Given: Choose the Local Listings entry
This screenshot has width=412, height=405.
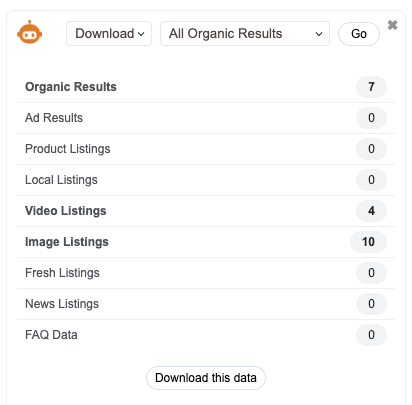Looking at the screenshot, I should click(206, 180).
